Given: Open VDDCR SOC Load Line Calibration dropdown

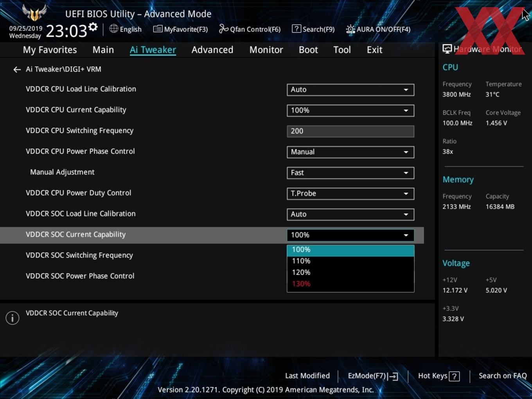Looking at the screenshot, I should (350, 214).
